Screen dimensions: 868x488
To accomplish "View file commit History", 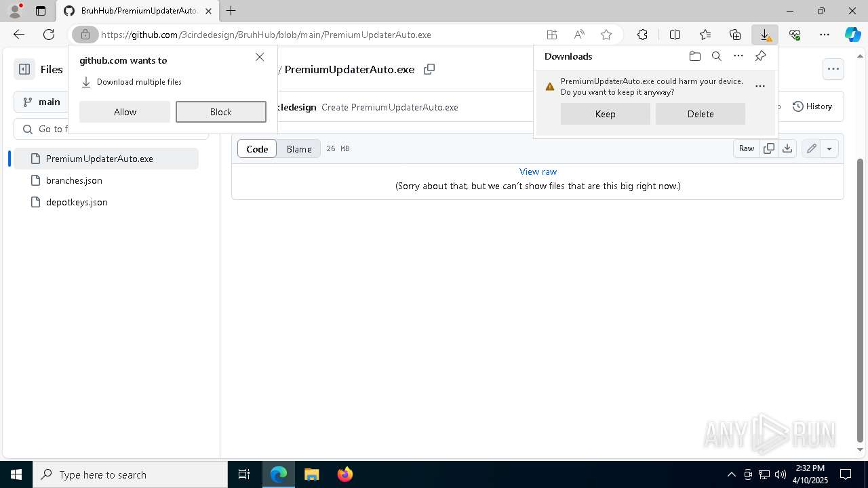I will click(x=812, y=106).
